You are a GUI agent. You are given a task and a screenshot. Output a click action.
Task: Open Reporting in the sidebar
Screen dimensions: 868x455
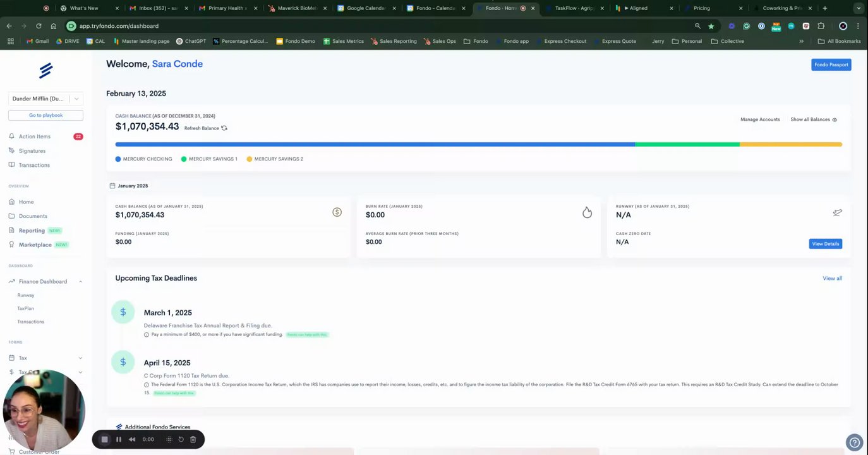[x=32, y=231]
